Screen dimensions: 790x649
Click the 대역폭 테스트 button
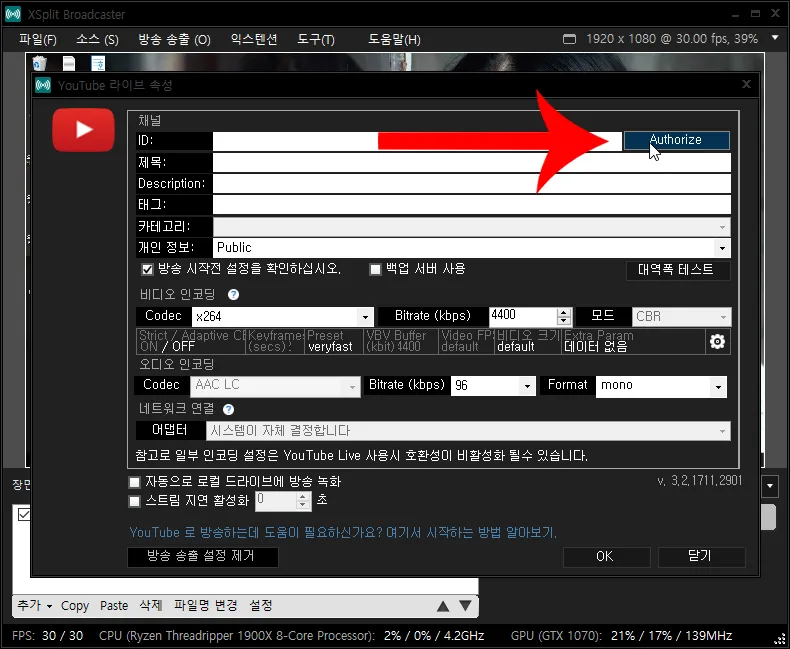click(x=677, y=270)
